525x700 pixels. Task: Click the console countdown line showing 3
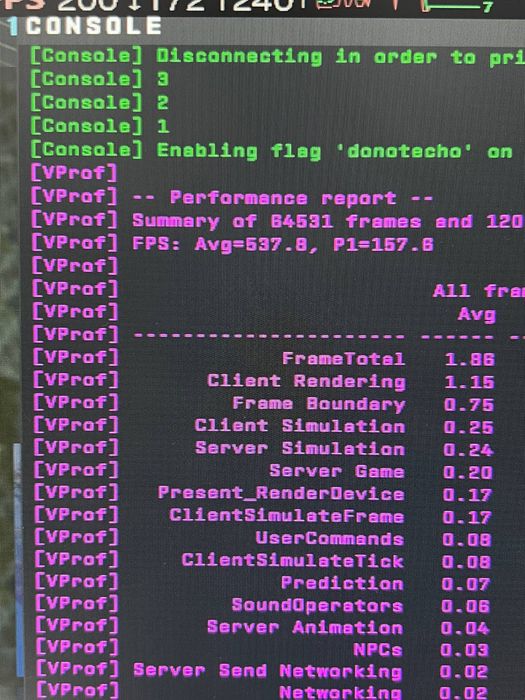(99, 79)
